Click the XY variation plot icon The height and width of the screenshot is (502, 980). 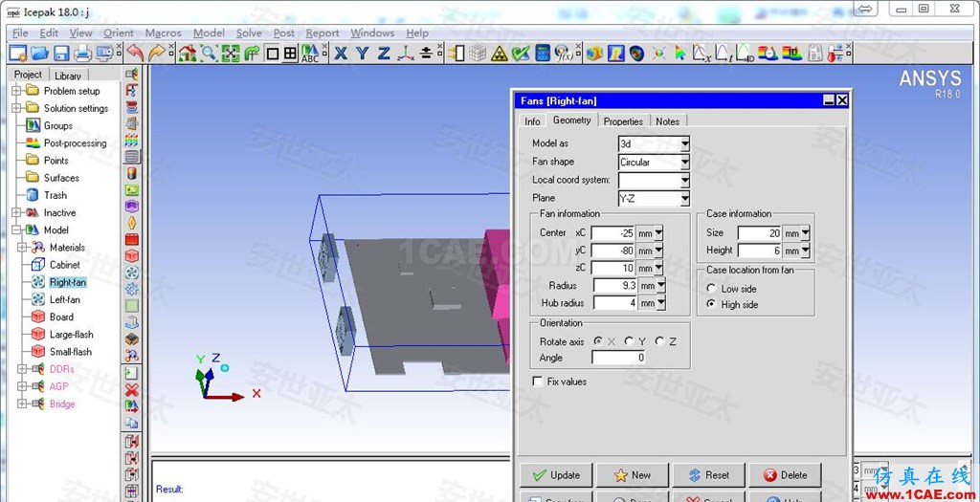tap(702, 54)
